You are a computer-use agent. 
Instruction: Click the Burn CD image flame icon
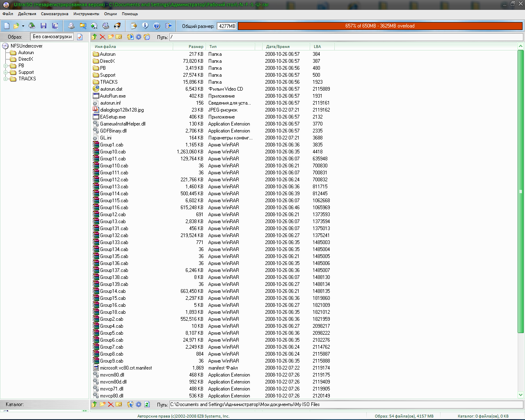117,26
